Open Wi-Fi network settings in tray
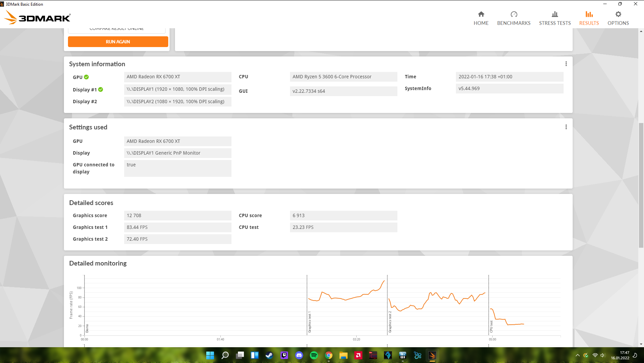Image resolution: width=644 pixels, height=363 pixels. pyautogui.click(x=595, y=355)
